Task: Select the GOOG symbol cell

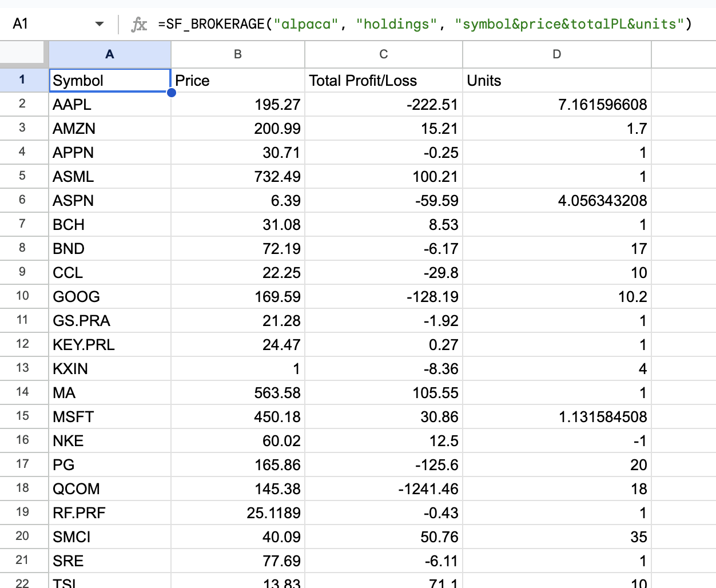Action: point(110,296)
